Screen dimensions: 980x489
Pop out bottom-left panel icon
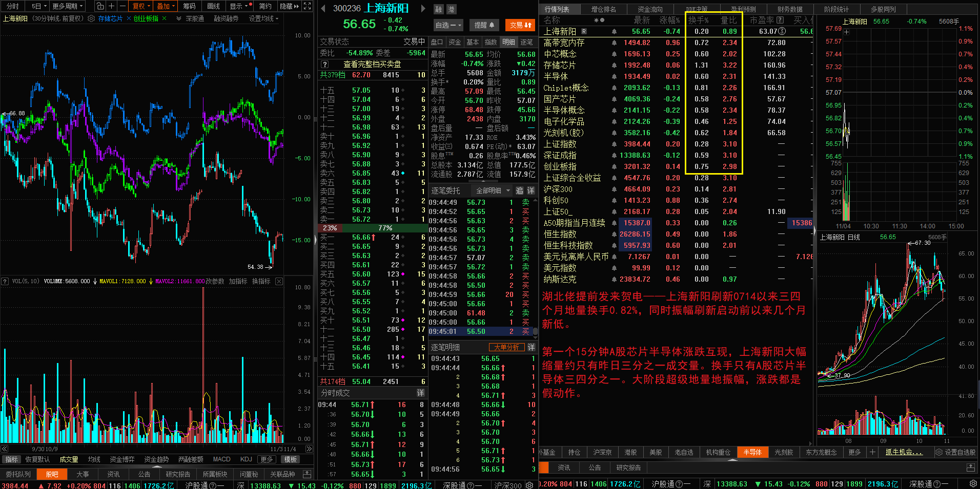[x=307, y=474]
